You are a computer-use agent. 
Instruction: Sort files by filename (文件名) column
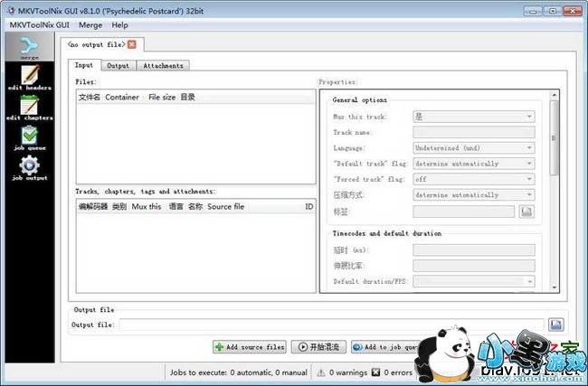[x=90, y=97]
